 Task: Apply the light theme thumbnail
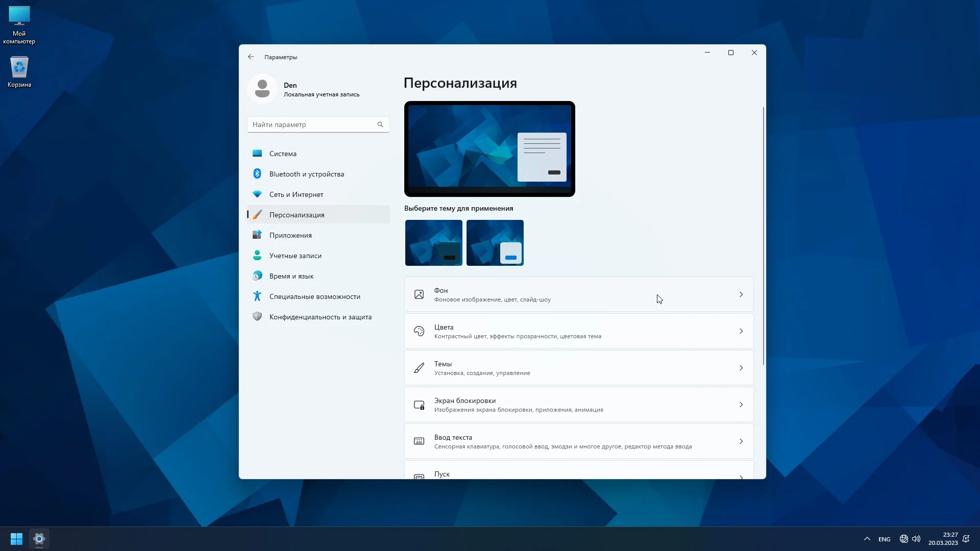(x=495, y=243)
